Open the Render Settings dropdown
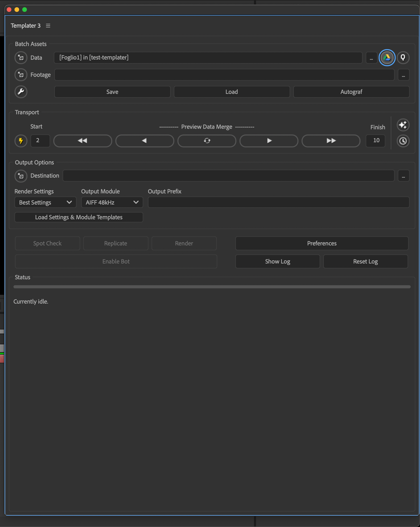The height and width of the screenshot is (527, 420). point(46,202)
